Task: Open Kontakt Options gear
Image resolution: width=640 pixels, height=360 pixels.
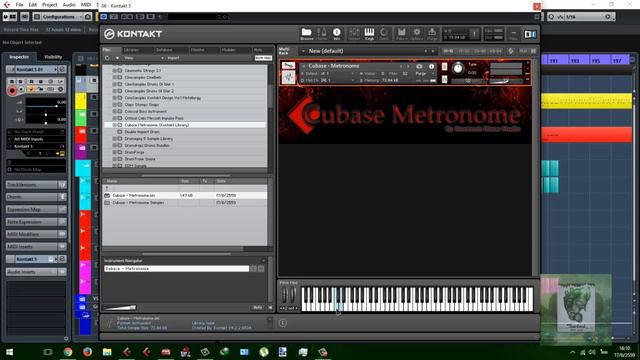Action: point(417,34)
